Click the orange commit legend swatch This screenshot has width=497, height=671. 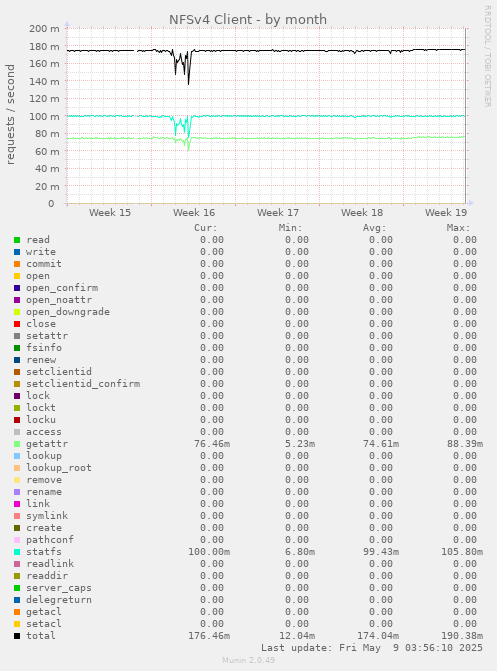(17, 264)
